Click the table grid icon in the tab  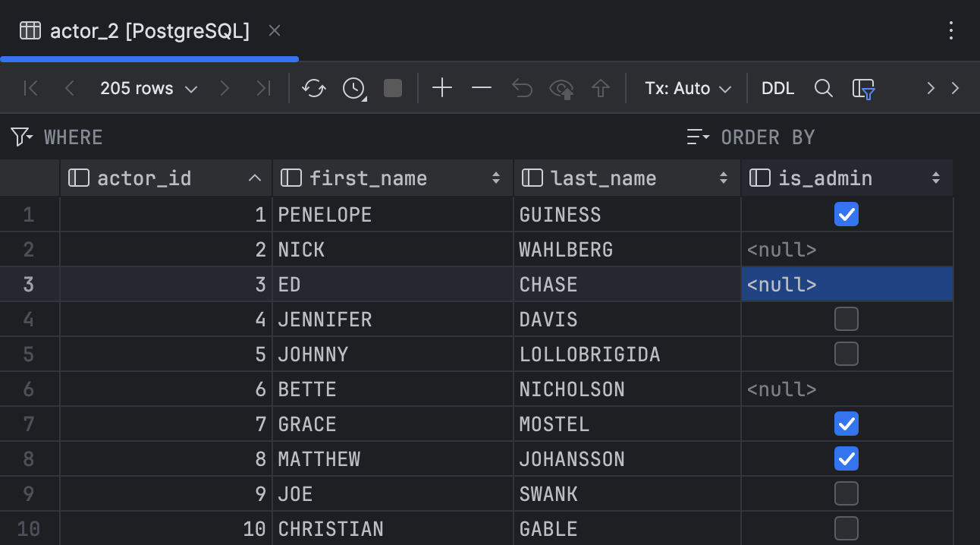pos(29,30)
